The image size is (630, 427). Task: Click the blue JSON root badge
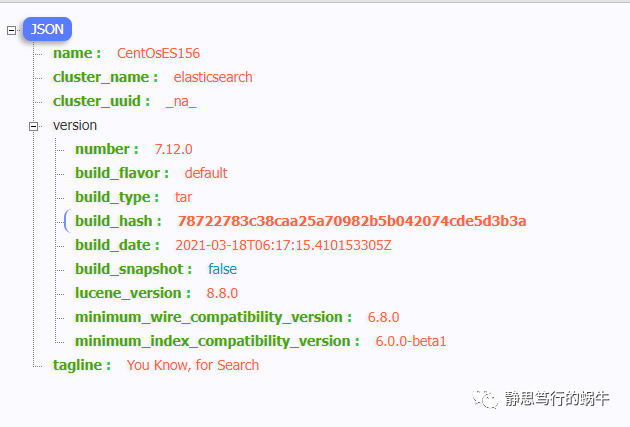(x=48, y=30)
